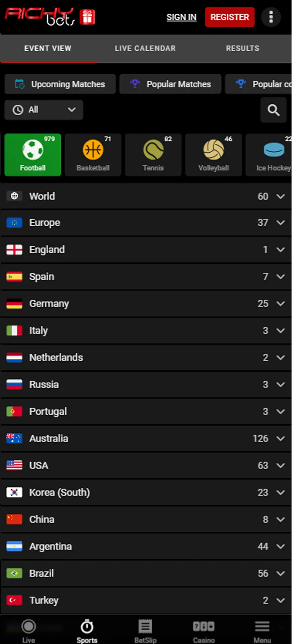This screenshot has height=644, width=292.
Task: Open the bottom hamburger Menu
Action: pos(262,631)
